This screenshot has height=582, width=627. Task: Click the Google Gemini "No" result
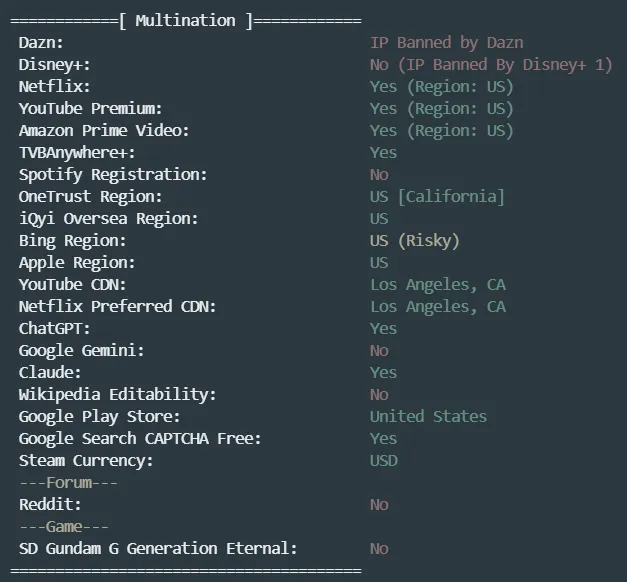coord(379,351)
